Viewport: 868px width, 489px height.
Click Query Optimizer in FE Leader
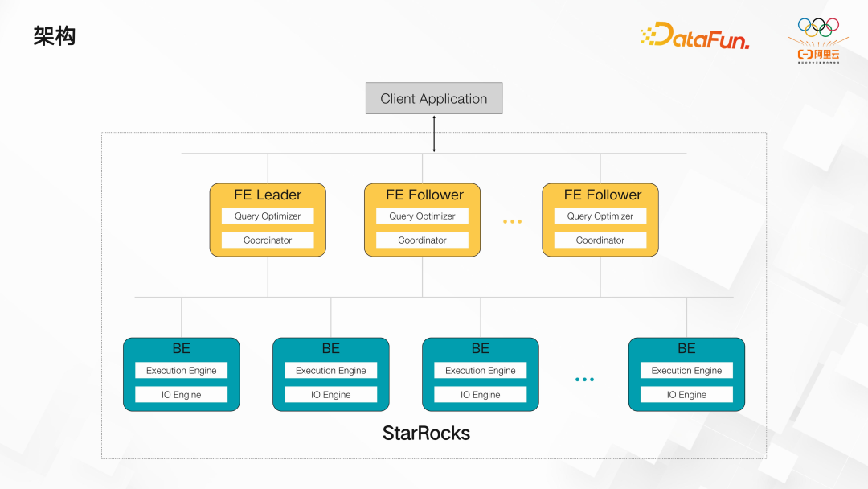pos(268,216)
